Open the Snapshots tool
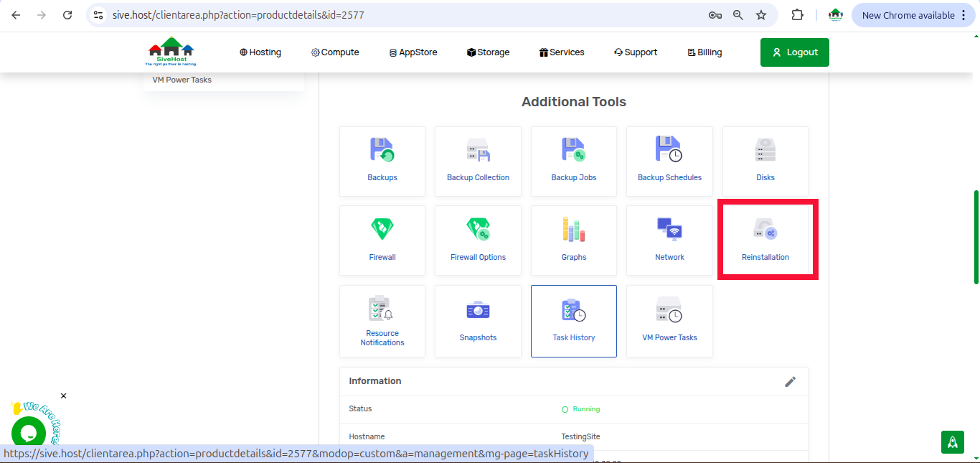Screen dimensions: 980x463 coord(478,321)
